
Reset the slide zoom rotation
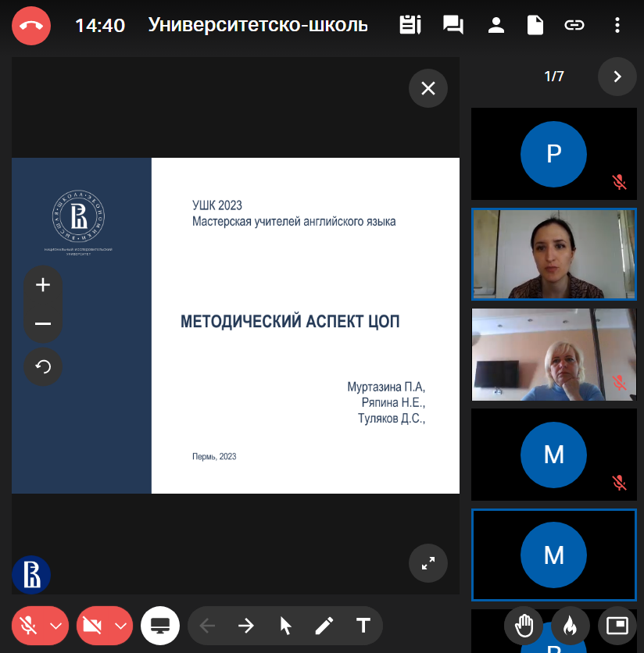click(x=43, y=366)
